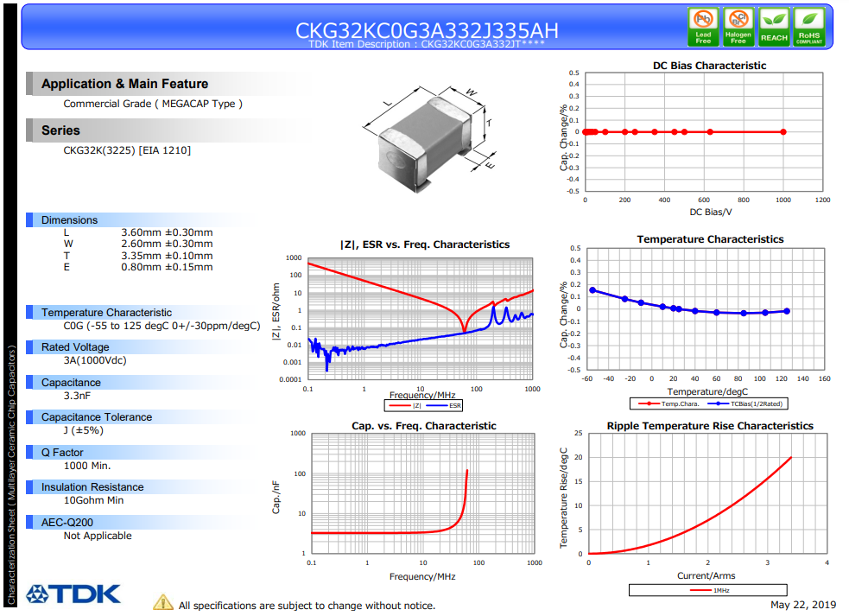The height and width of the screenshot is (616, 849).
Task: Click the TCBias(1/2Rated) legend entry
Action: [745, 403]
